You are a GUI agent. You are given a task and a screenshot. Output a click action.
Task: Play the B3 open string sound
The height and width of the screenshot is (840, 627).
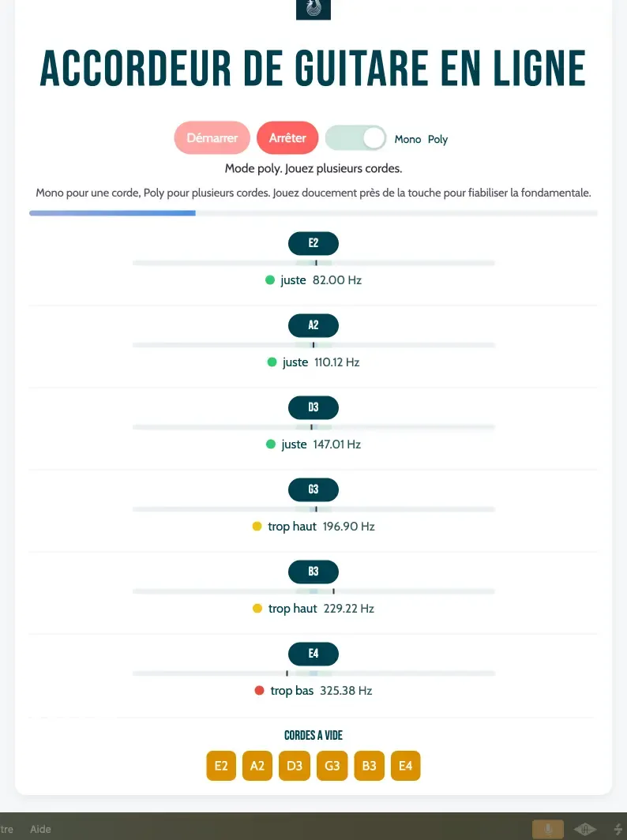[369, 765]
